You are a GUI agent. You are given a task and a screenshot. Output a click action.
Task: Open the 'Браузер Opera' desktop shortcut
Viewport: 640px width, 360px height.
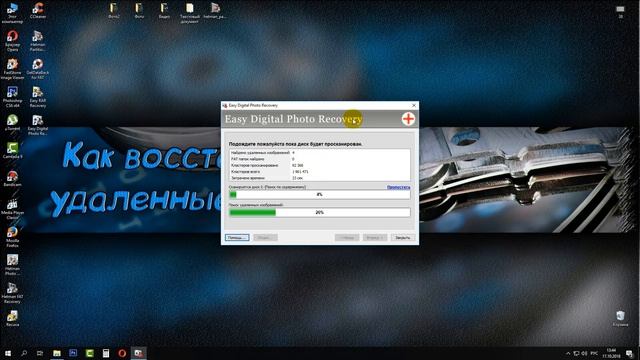click(12, 41)
